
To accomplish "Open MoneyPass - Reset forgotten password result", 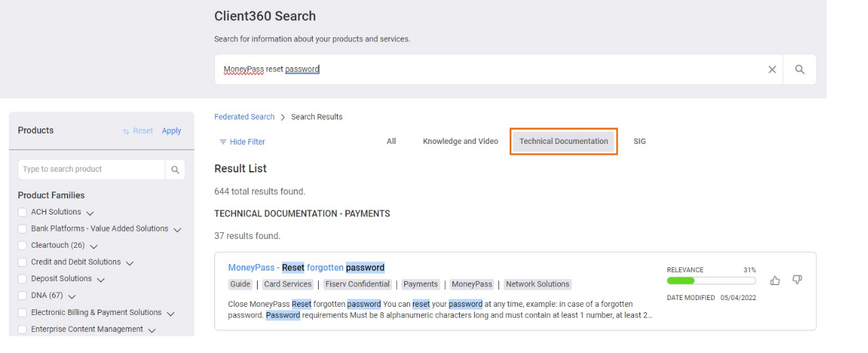I will tap(307, 267).
